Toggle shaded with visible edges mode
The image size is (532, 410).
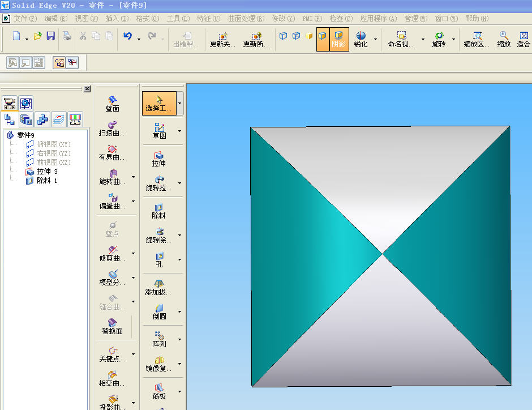[323, 40]
